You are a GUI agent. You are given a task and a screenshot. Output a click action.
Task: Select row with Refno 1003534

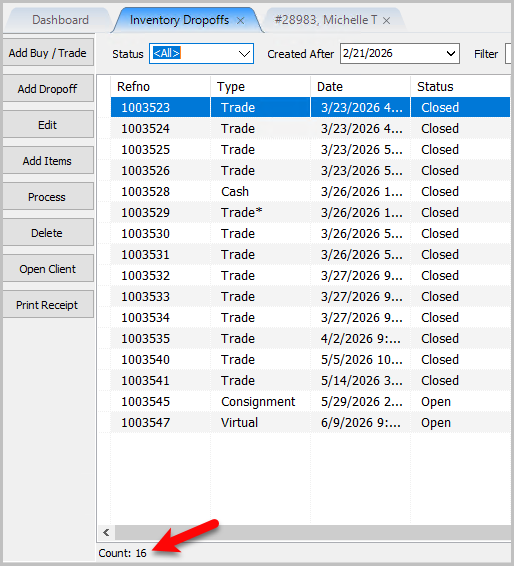click(x=310, y=318)
